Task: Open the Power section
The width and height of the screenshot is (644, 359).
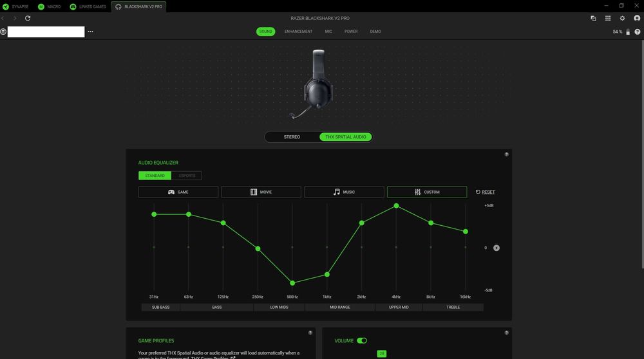Action: click(351, 32)
